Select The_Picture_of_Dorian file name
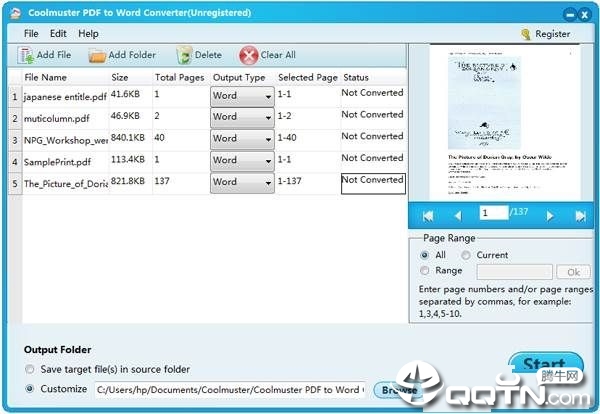The image size is (600, 414). 66,184
